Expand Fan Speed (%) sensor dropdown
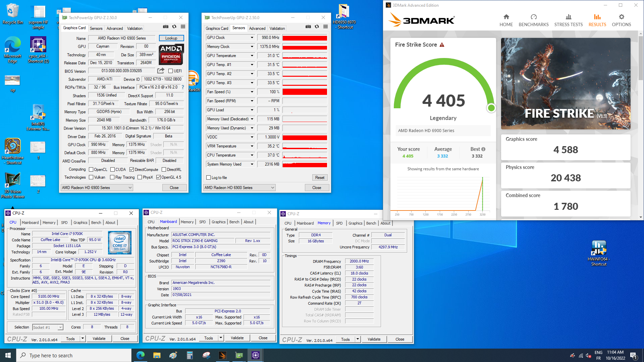This screenshot has height=362, width=644. click(x=252, y=92)
